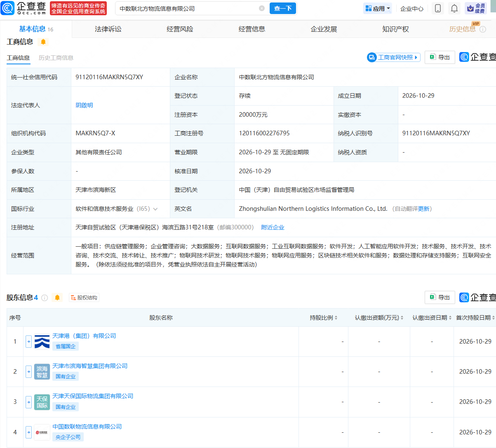The height and width of the screenshot is (448, 496).
Task: Expand the 中国数联物流信息有限公司 row plus icon
Action: pyautogui.click(x=28, y=432)
